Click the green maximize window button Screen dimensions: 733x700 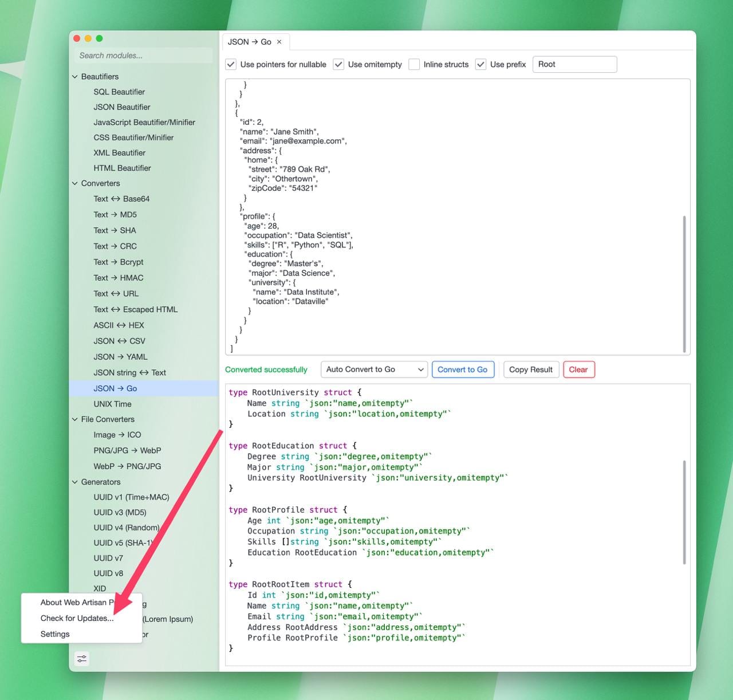point(99,38)
